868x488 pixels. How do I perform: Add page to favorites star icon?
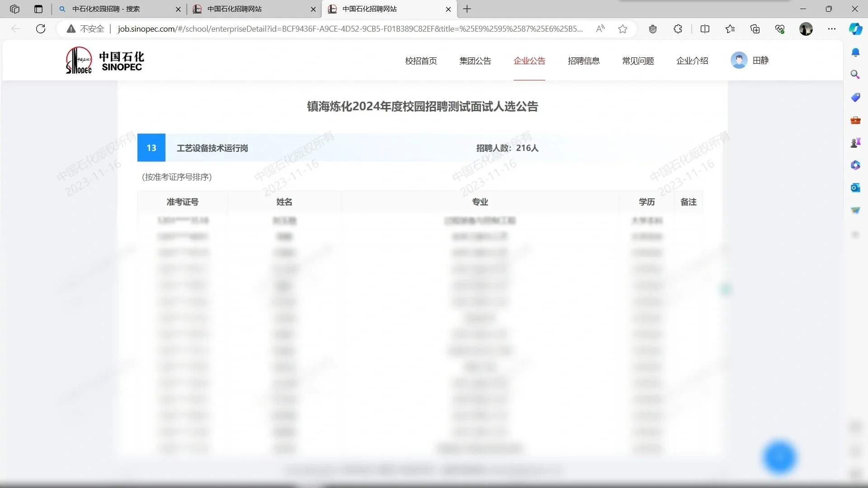[623, 29]
